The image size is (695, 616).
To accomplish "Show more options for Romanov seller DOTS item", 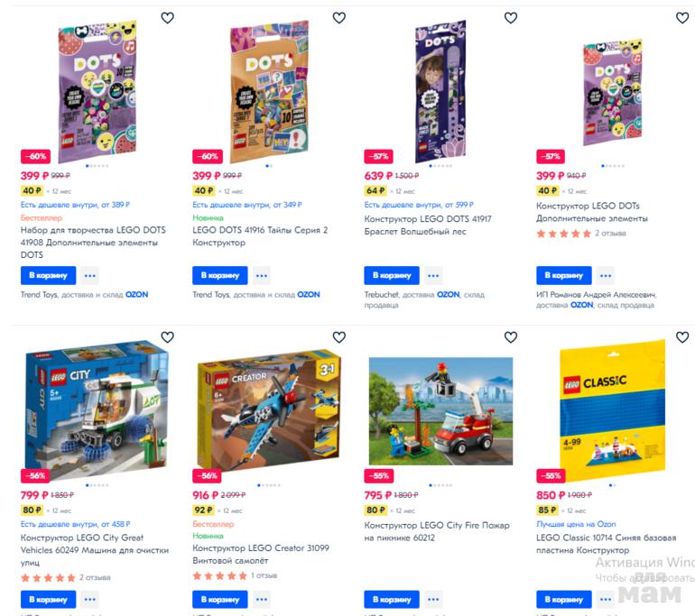I will (x=605, y=275).
